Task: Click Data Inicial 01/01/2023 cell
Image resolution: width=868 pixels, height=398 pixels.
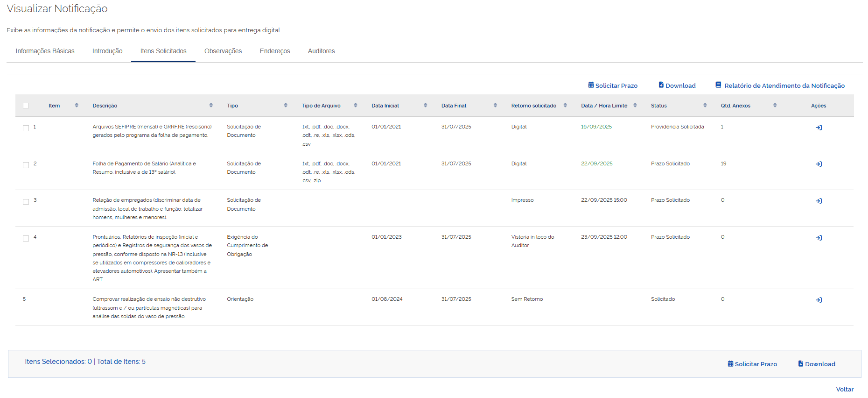Action: point(386,237)
